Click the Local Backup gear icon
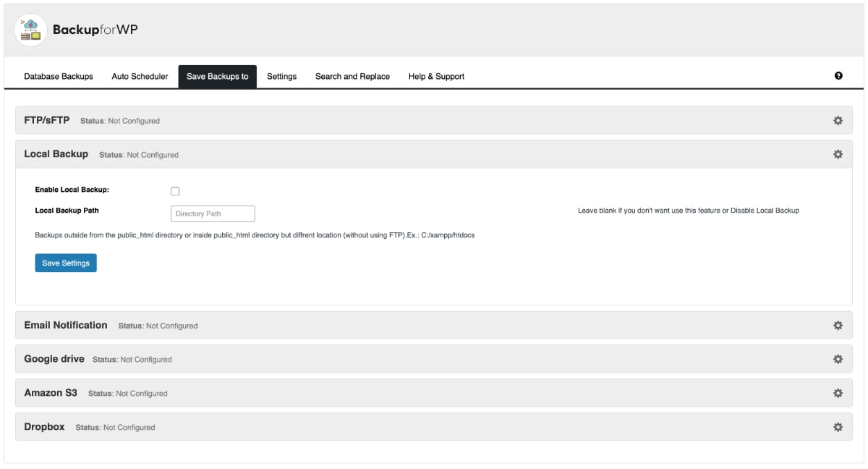 click(x=838, y=154)
